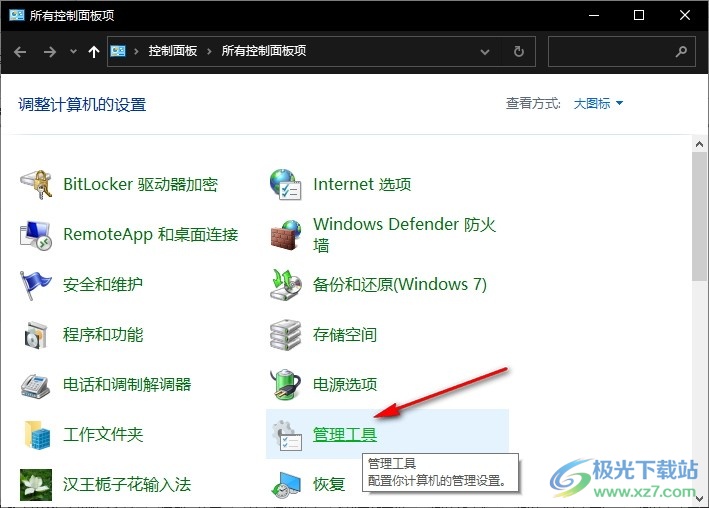709x508 pixels.
Task: Expand the chevron after 控制面板 breadcrumb
Action: (209, 52)
